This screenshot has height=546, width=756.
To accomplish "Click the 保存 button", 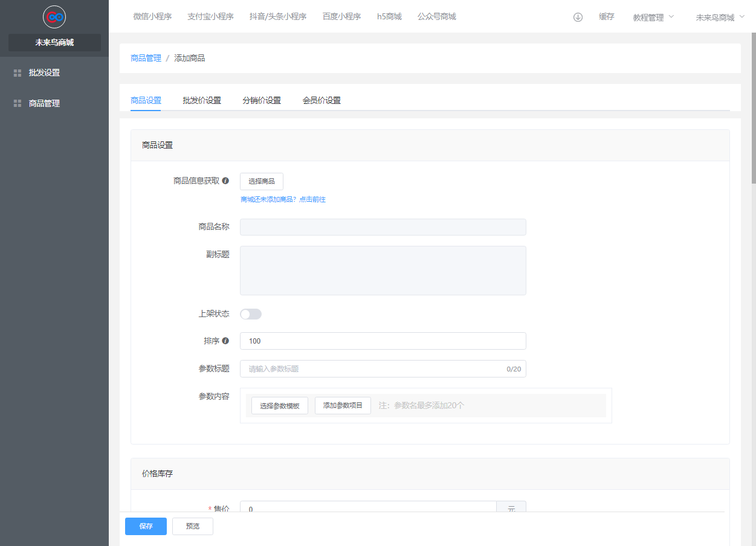I will [146, 526].
